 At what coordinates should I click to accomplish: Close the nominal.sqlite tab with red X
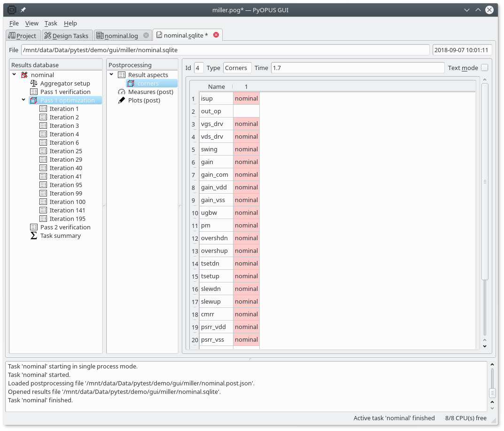pyautogui.click(x=216, y=35)
